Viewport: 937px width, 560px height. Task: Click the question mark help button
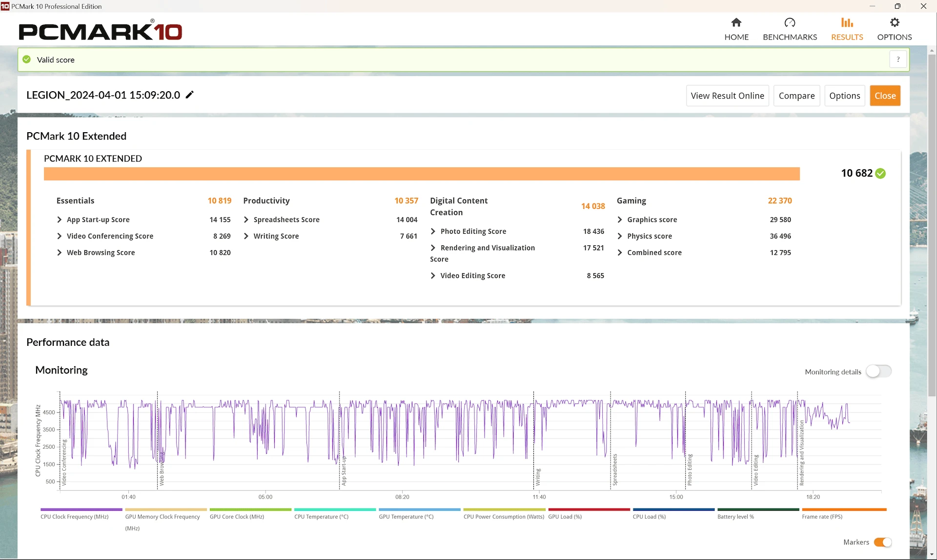[x=898, y=60]
